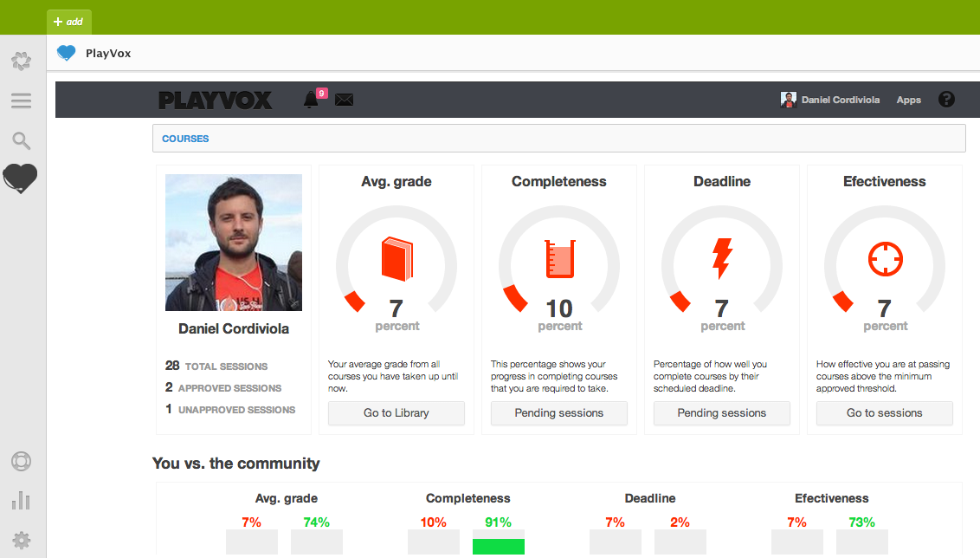This screenshot has width=980, height=558.
Task: Click the You vs. the community heading
Action: click(x=235, y=464)
